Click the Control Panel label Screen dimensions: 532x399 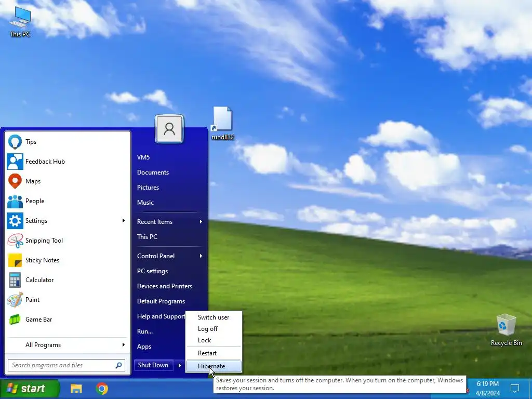click(156, 256)
